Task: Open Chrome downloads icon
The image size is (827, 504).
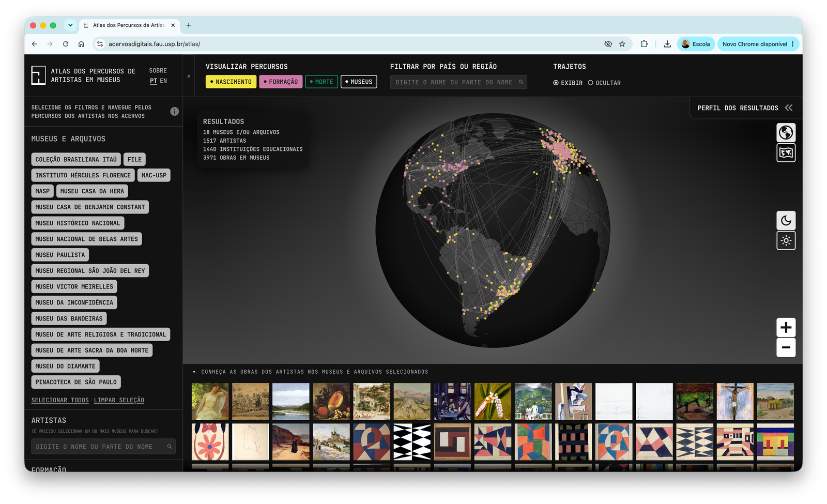Action: click(x=667, y=44)
